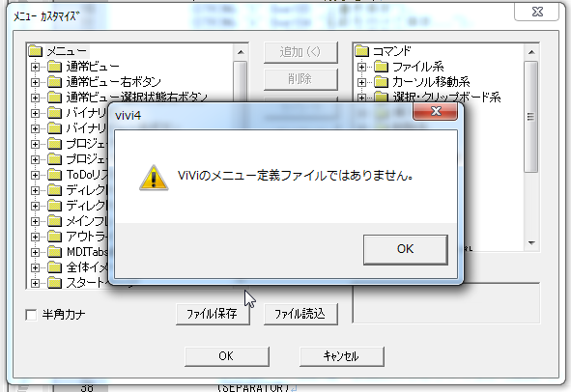Screen dimensions: 571x392
Task: Expand the ファイル系 command node
Action: pyautogui.click(x=361, y=67)
